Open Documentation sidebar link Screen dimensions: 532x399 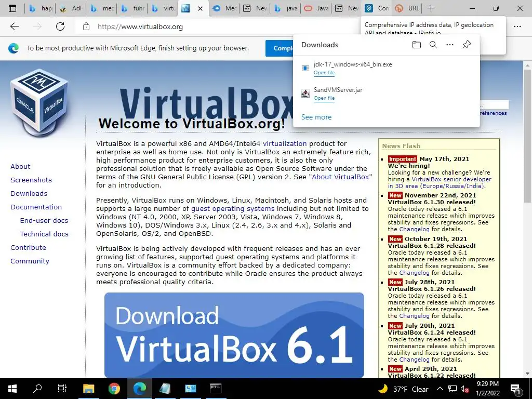tap(36, 207)
